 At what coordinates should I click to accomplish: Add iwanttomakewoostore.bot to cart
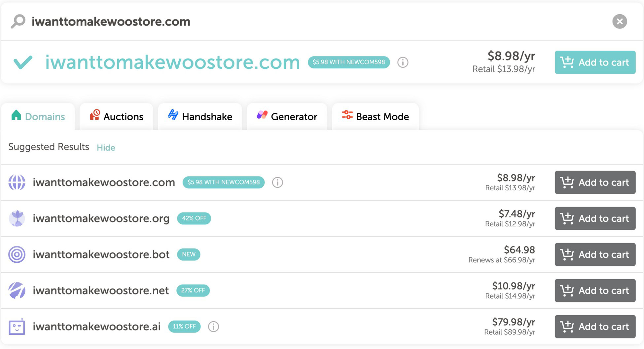[595, 254]
